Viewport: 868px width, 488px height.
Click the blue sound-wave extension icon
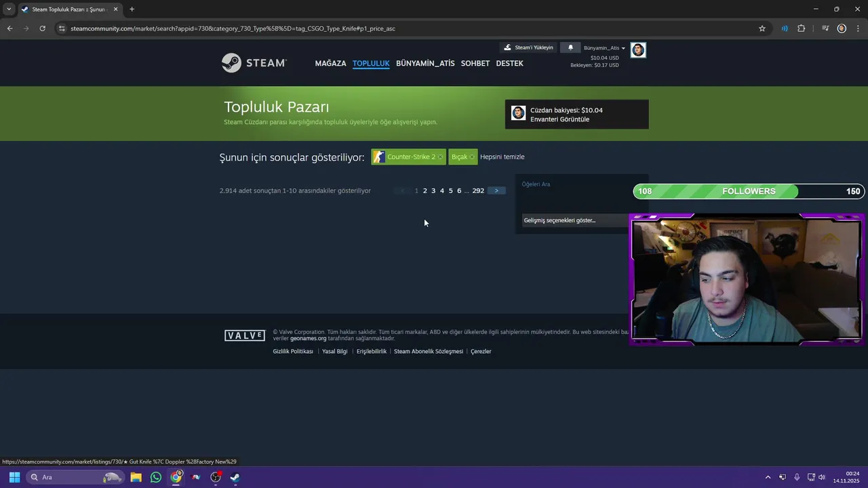click(x=785, y=28)
